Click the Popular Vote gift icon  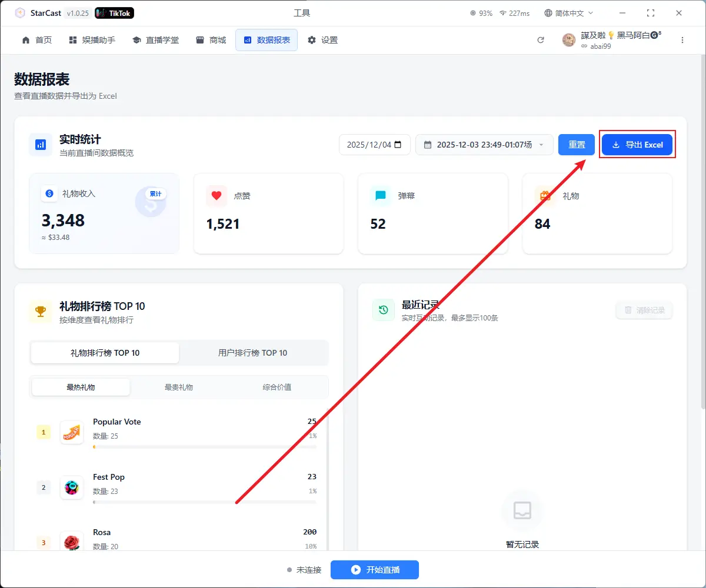(72, 432)
